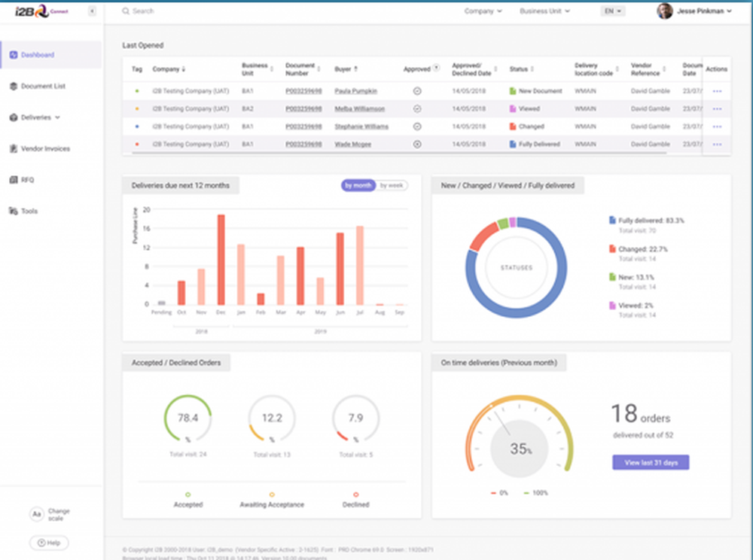
Task: Open the Company dropdown
Action: tap(483, 11)
